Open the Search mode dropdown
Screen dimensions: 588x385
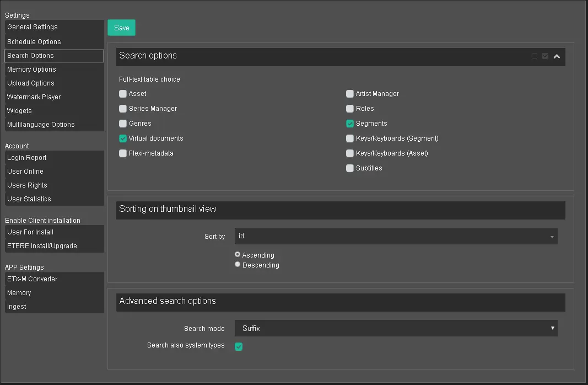click(396, 328)
